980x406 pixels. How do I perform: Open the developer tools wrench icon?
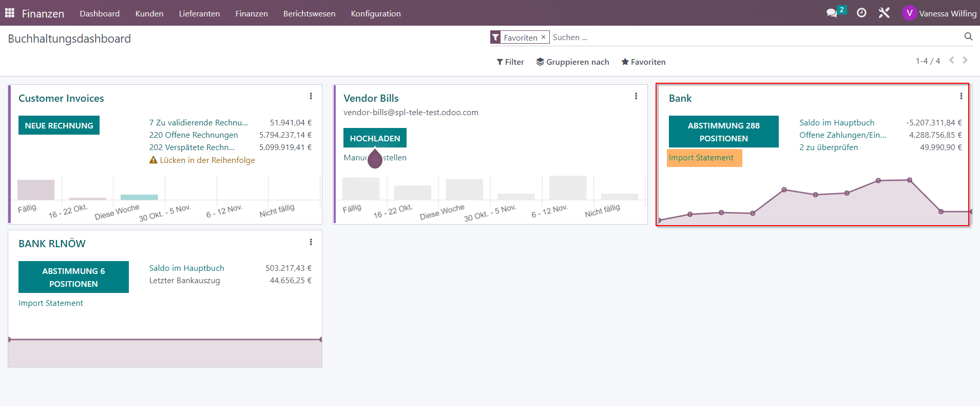pyautogui.click(x=884, y=13)
